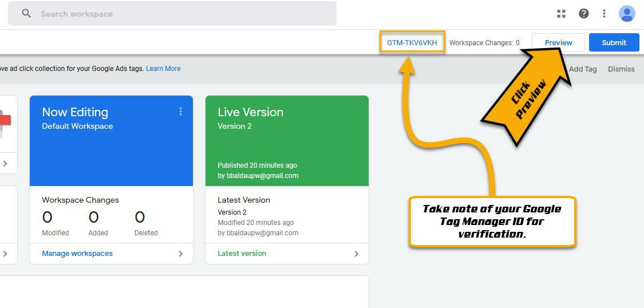Click the Live Version card heading
Screen dimensions: 644x308
(251, 112)
